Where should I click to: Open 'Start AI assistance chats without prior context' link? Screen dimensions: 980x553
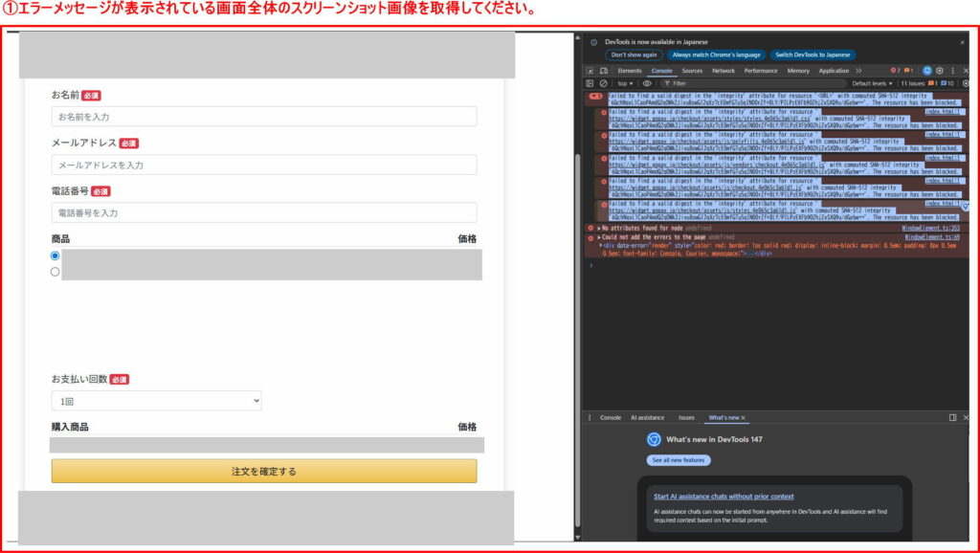tap(724, 497)
